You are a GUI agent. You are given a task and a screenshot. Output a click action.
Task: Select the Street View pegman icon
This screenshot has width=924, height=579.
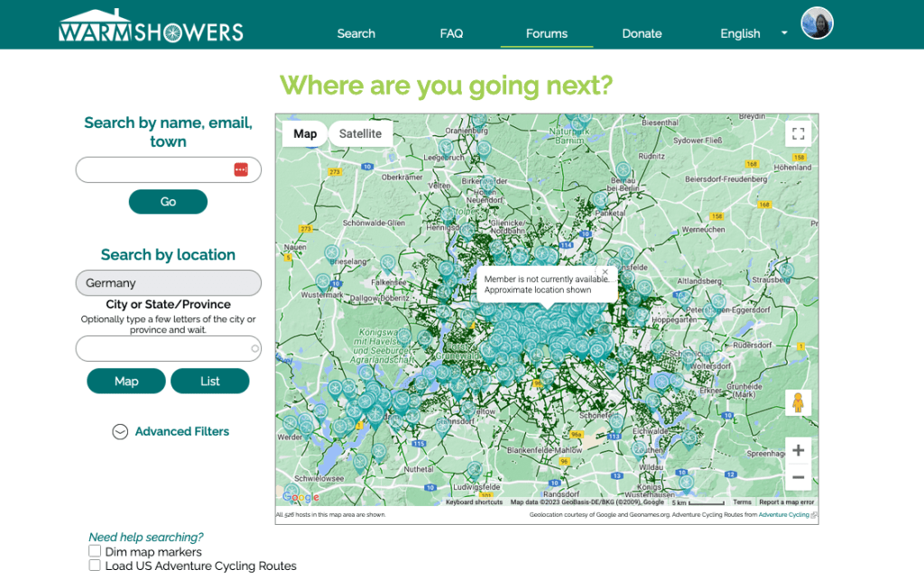(798, 402)
